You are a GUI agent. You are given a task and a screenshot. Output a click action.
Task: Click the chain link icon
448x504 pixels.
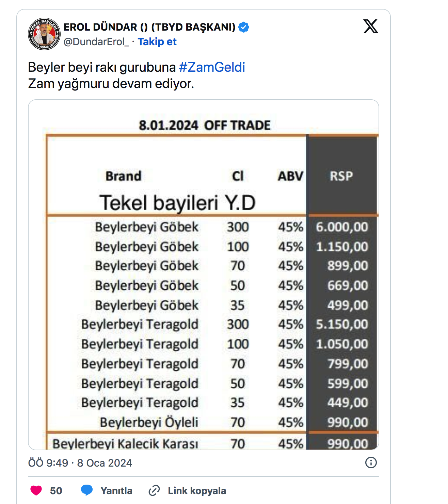click(x=154, y=490)
